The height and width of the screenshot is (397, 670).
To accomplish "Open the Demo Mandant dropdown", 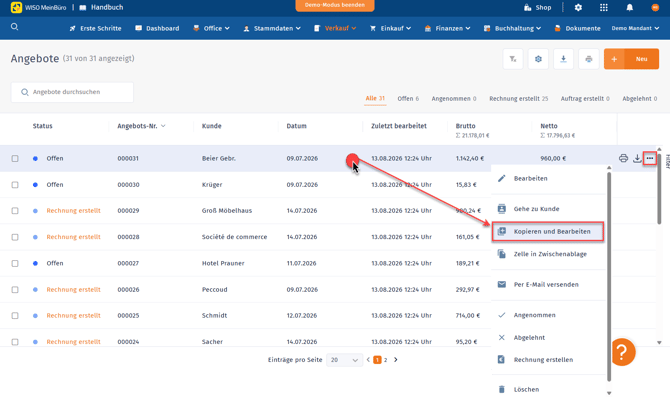I will [635, 28].
